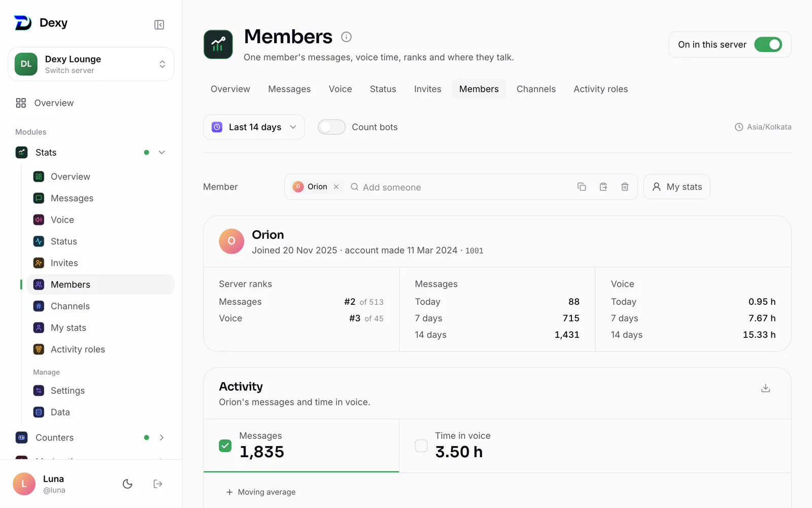Image resolution: width=812 pixels, height=508 pixels.
Task: Switch to the Invites tab
Action: [x=427, y=89]
